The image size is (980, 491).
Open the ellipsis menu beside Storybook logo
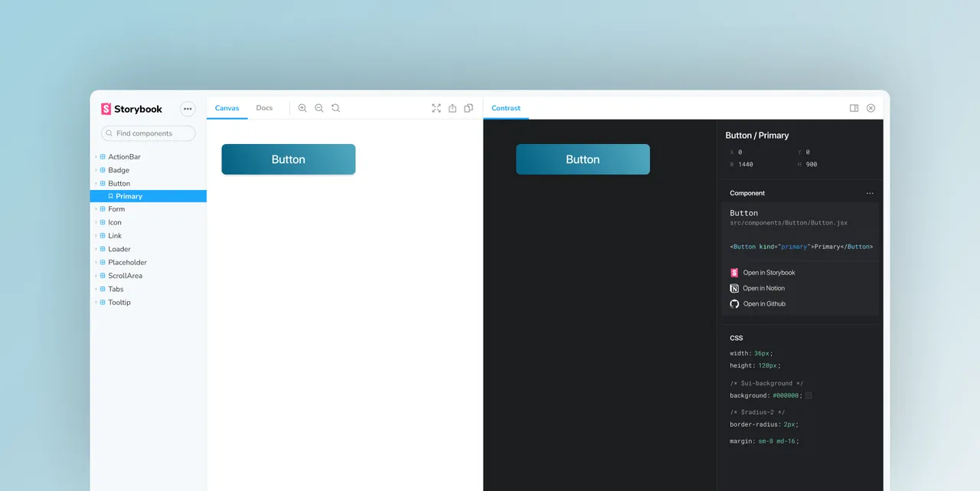pos(188,109)
